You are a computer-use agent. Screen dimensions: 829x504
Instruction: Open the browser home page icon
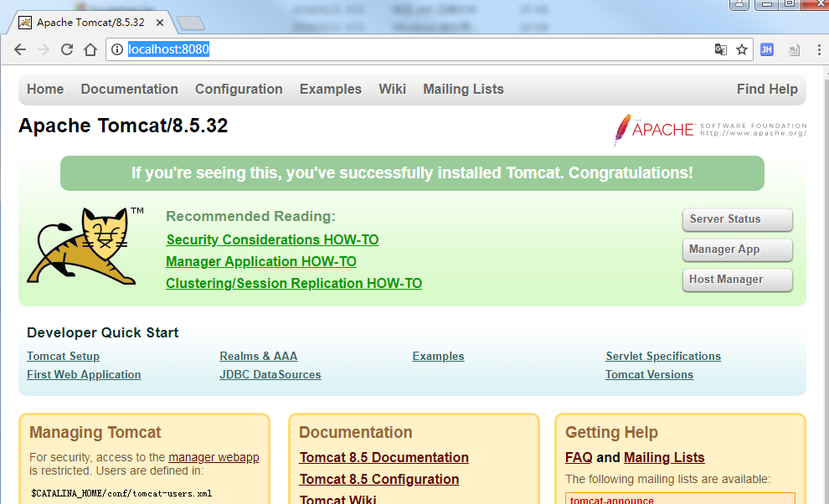click(90, 49)
